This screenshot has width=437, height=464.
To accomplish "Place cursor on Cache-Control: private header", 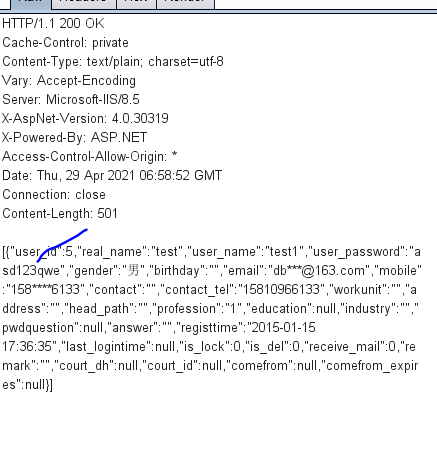I will [x=65, y=43].
